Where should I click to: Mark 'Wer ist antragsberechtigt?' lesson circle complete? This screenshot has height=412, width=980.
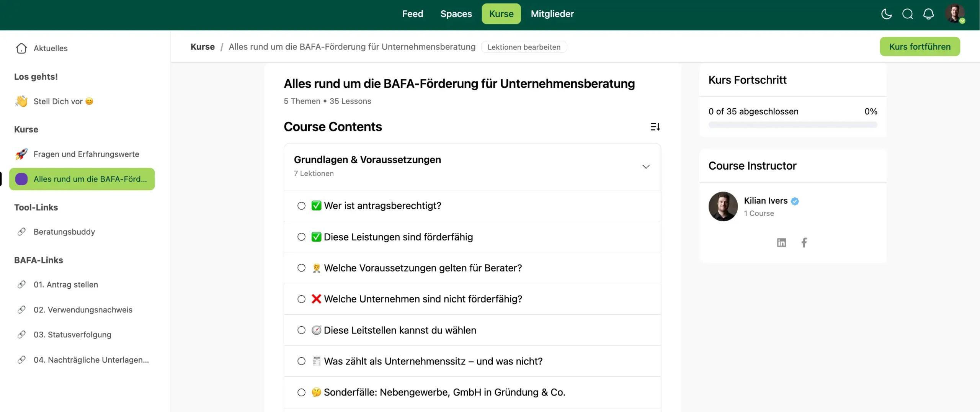[x=301, y=206]
